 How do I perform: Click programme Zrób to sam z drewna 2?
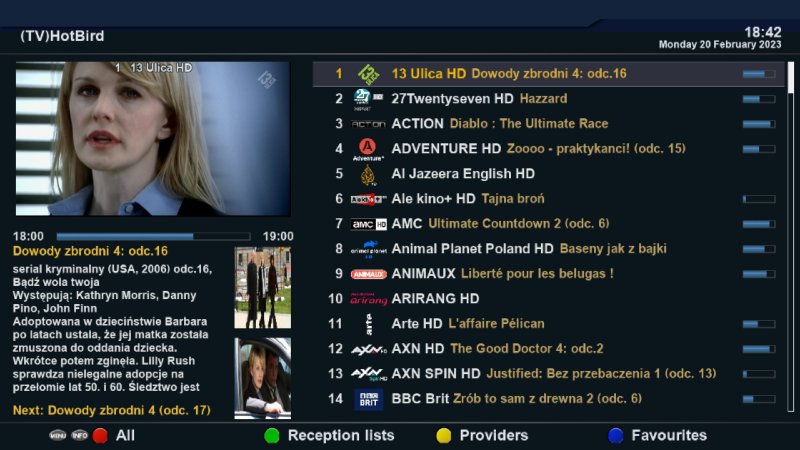523,399
